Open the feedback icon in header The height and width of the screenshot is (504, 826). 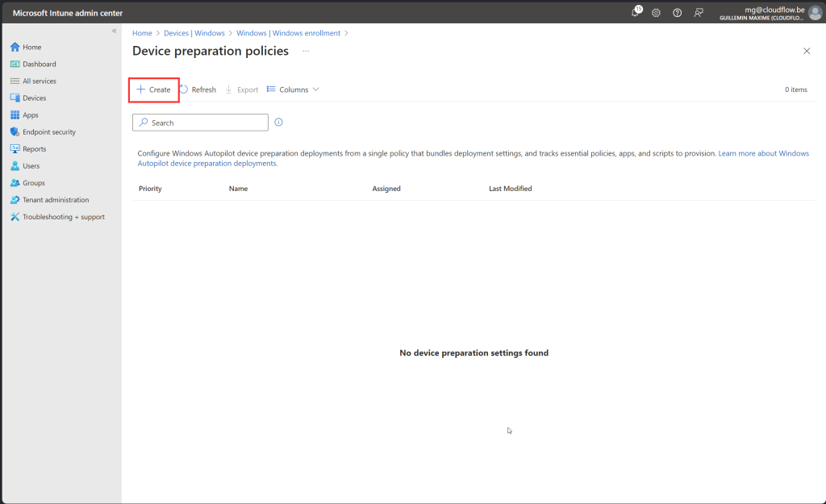point(699,13)
